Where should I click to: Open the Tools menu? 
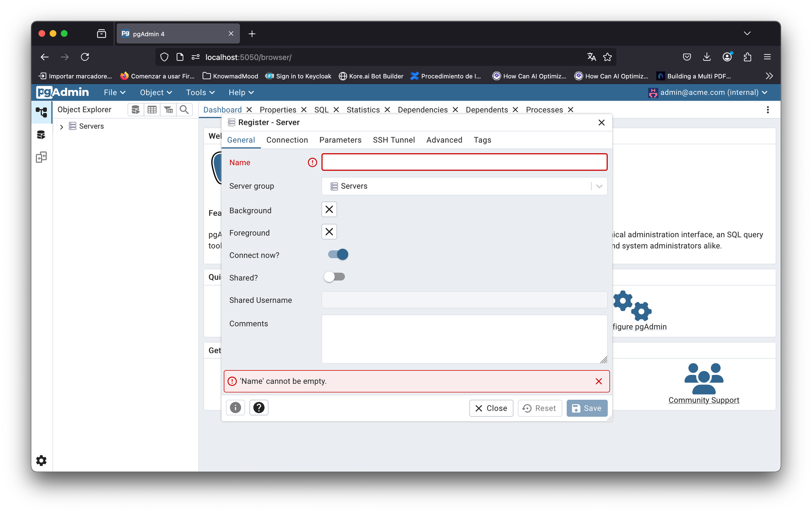(200, 93)
